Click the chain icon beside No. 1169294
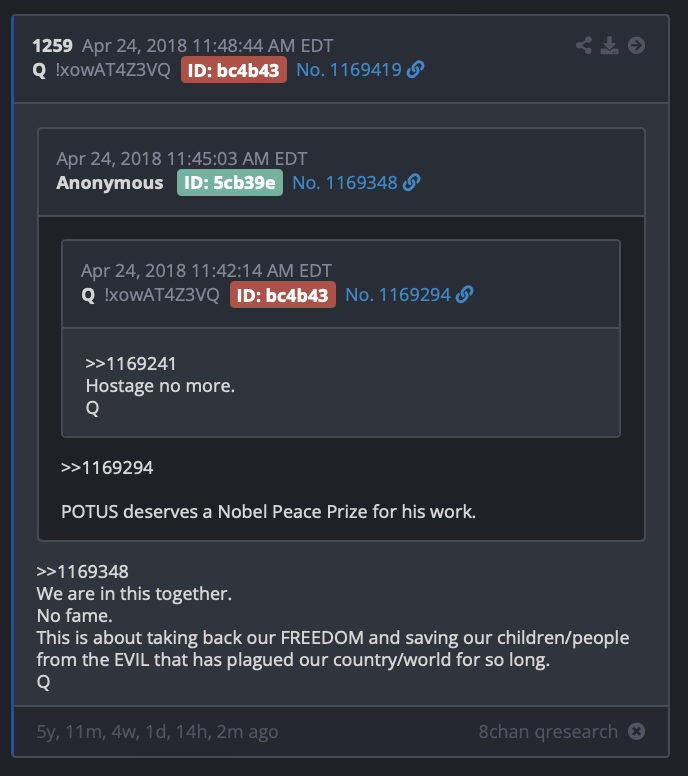Viewport: 688px width, 776px height. pos(464,295)
